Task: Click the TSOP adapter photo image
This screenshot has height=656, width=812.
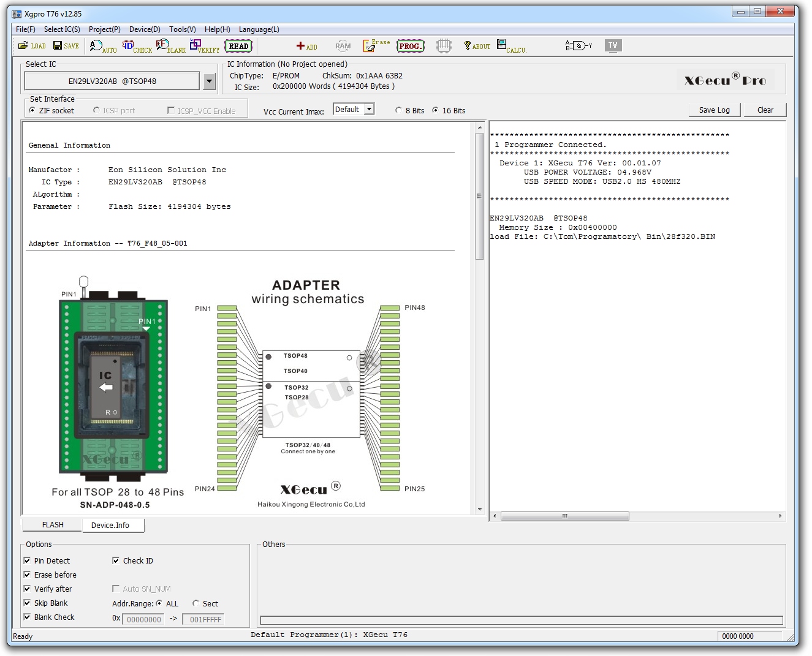Action: 113,378
